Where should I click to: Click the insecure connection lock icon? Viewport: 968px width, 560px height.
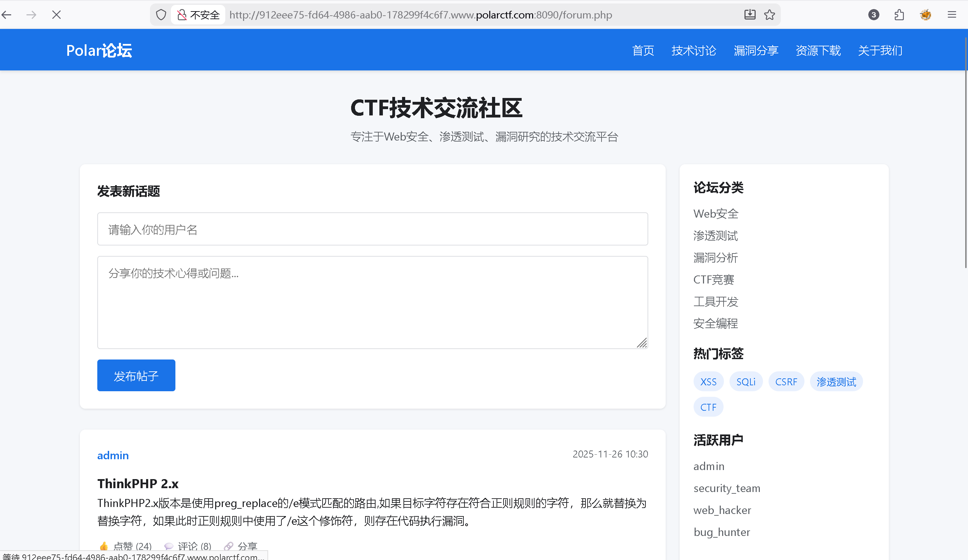182,15
